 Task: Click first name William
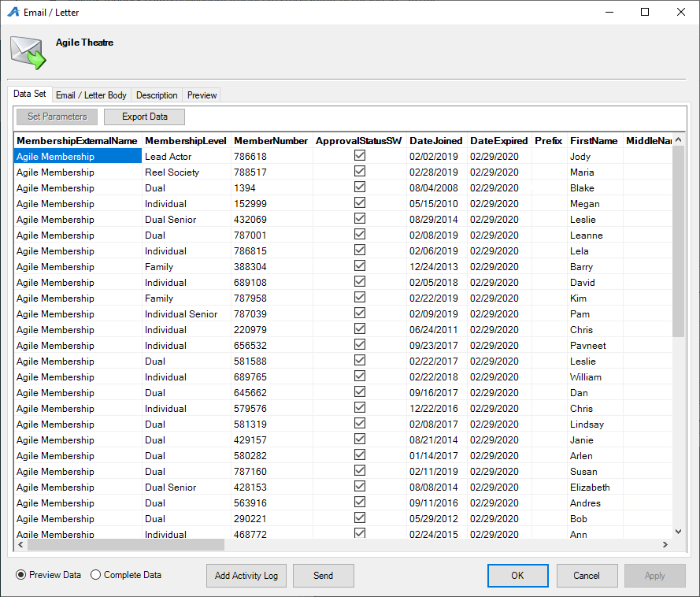point(594,376)
